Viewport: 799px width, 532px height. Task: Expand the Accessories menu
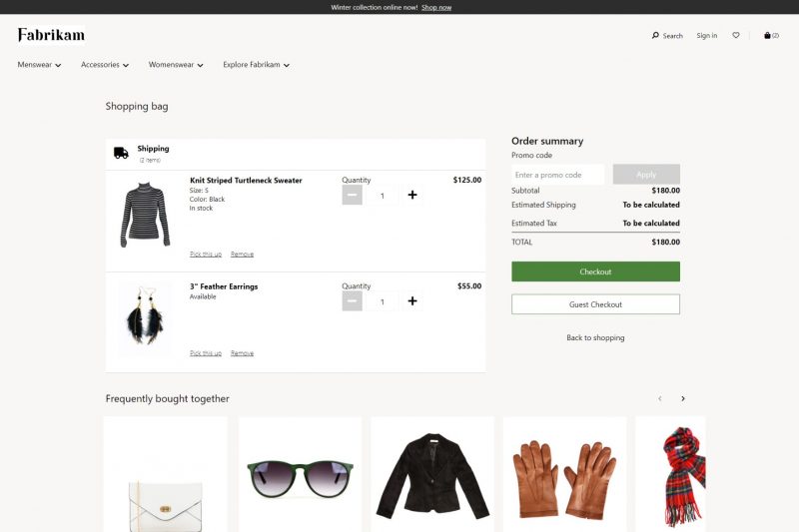pyautogui.click(x=105, y=65)
